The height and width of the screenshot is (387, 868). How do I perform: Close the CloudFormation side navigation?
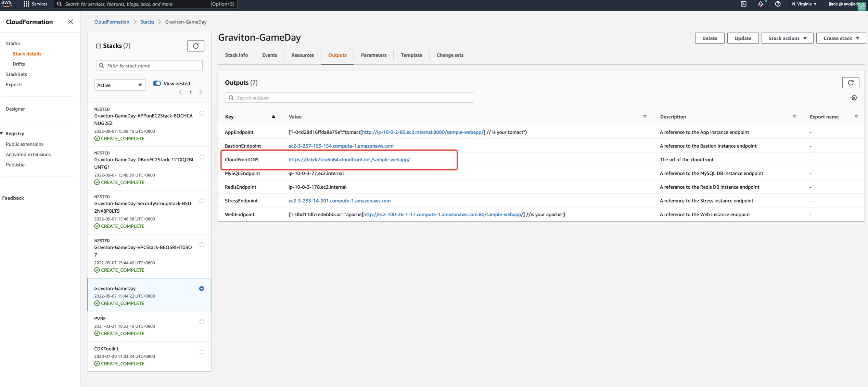click(x=71, y=22)
